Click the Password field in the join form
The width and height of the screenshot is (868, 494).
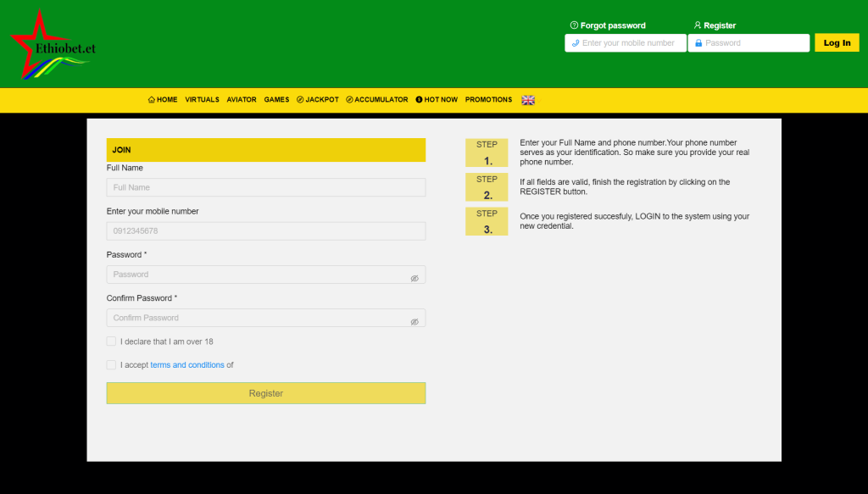[x=266, y=275]
